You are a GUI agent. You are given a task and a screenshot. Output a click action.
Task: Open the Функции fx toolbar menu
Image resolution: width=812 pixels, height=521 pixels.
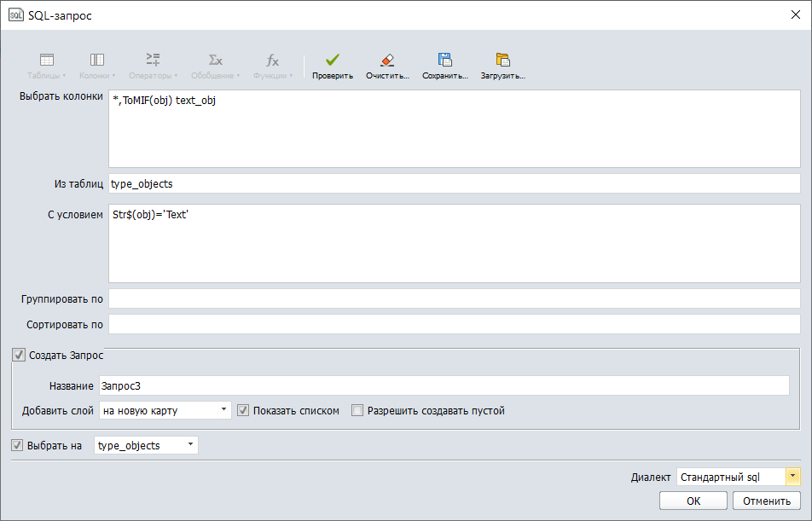(272, 65)
